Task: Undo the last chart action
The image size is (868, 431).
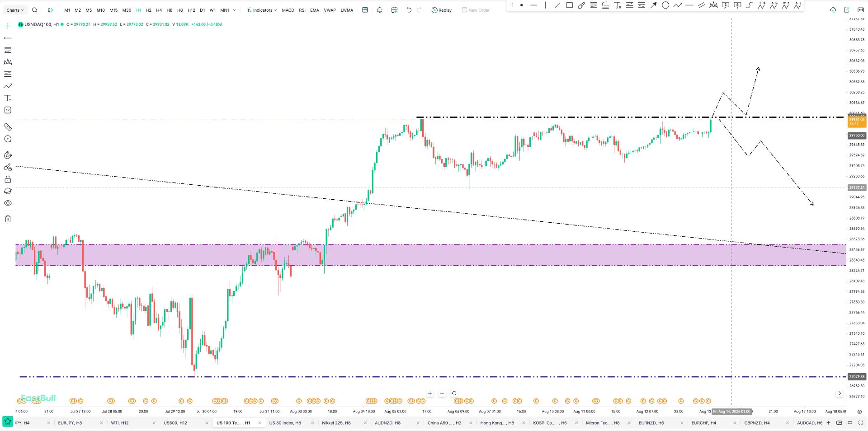Action: tap(409, 10)
